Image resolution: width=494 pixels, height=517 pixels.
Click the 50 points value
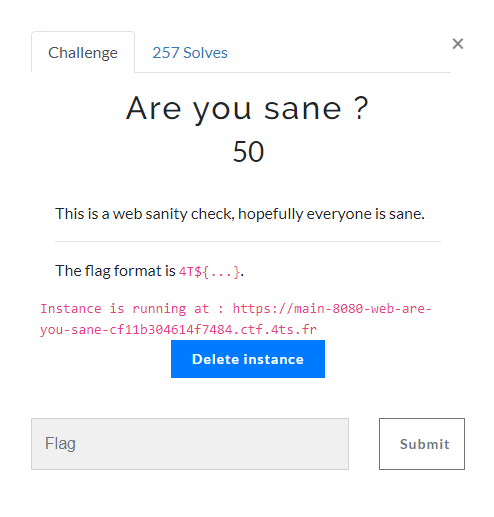click(x=248, y=152)
